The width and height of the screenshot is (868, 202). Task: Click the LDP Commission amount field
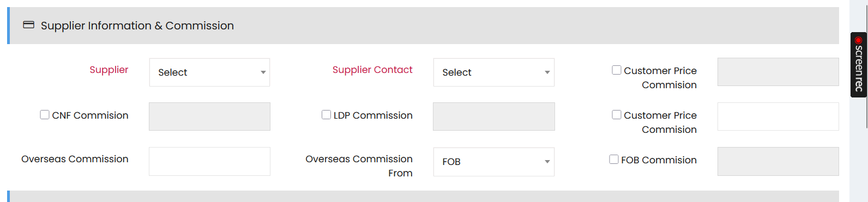(493, 117)
